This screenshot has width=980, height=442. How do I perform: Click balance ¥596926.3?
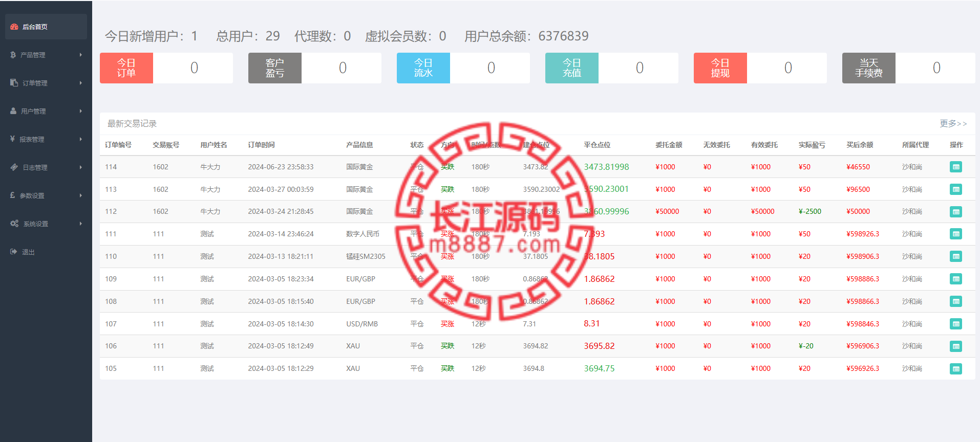(863, 368)
